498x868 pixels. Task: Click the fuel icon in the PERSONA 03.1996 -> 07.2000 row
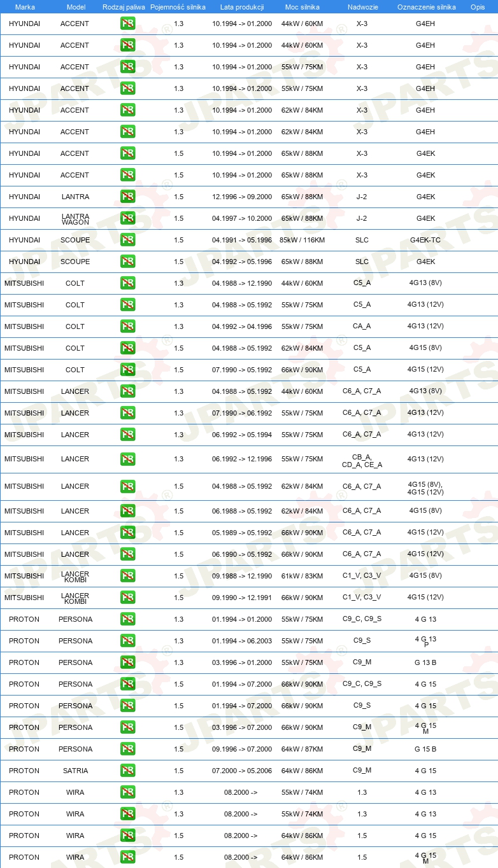click(x=127, y=727)
